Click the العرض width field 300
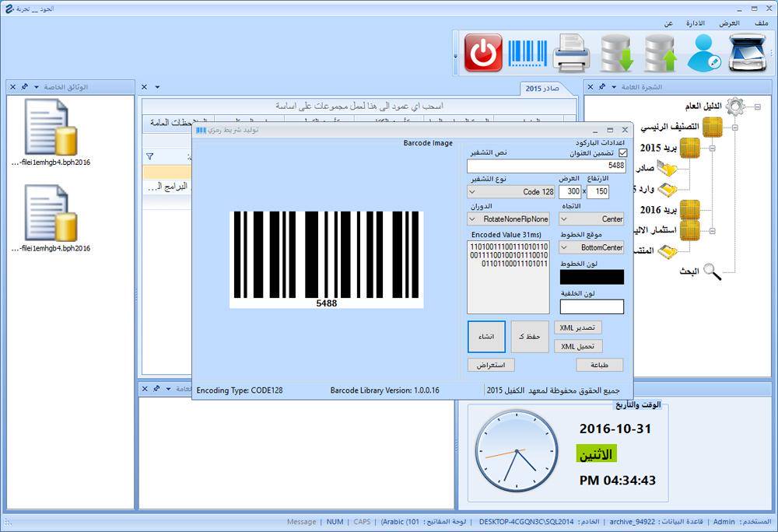The image size is (778, 532). click(570, 191)
